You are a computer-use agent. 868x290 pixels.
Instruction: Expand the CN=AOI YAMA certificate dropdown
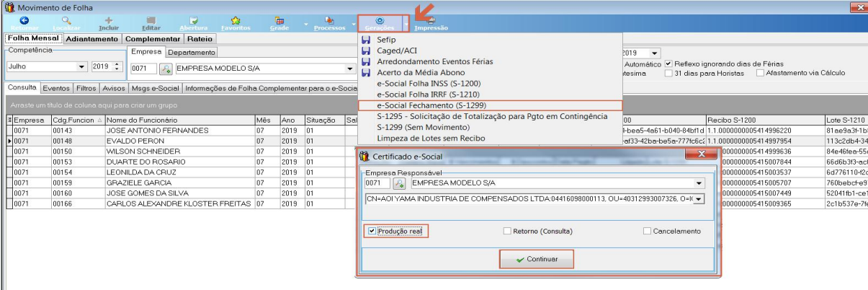(699, 199)
